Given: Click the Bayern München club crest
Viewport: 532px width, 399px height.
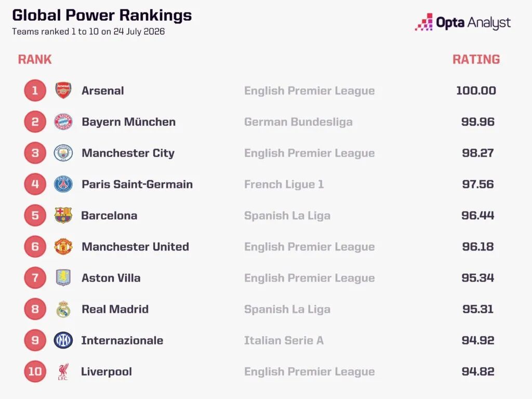Looking at the screenshot, I should click(63, 122).
